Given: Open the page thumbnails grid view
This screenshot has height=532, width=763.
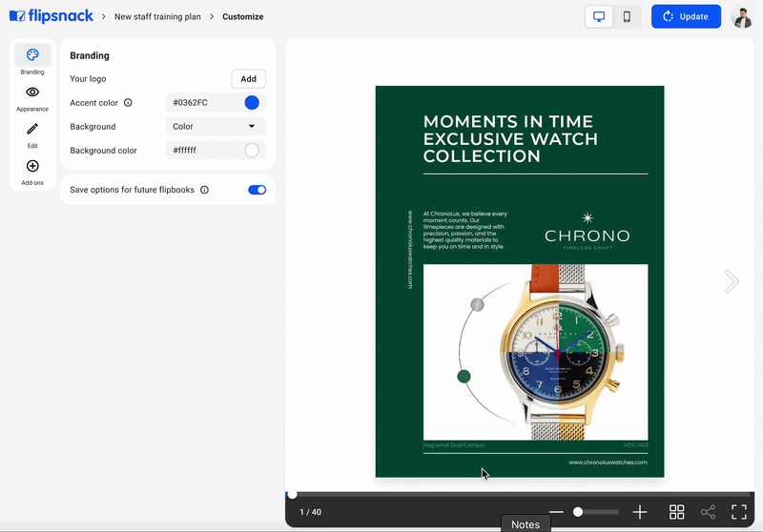Looking at the screenshot, I should point(676,512).
